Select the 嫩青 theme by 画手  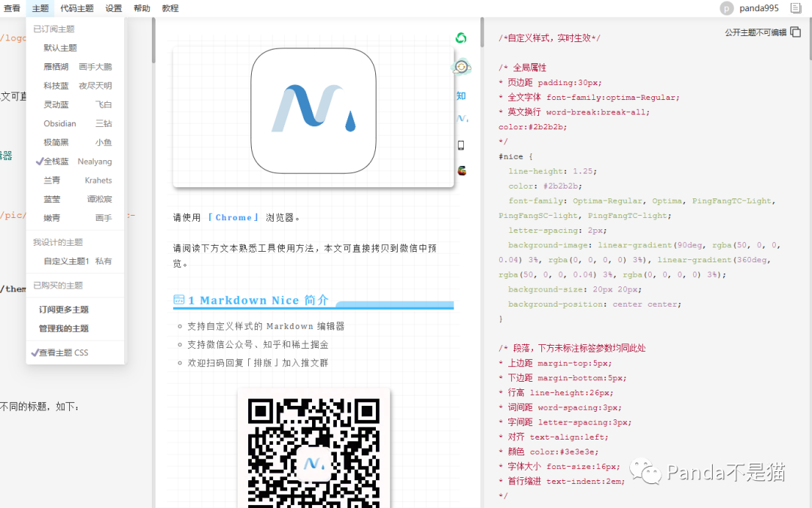(76, 218)
